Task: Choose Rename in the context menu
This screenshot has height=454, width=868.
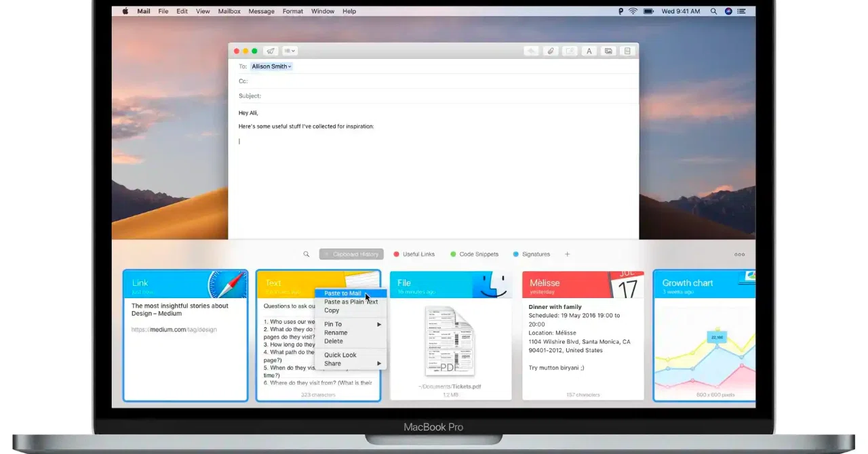Action: (x=351, y=333)
